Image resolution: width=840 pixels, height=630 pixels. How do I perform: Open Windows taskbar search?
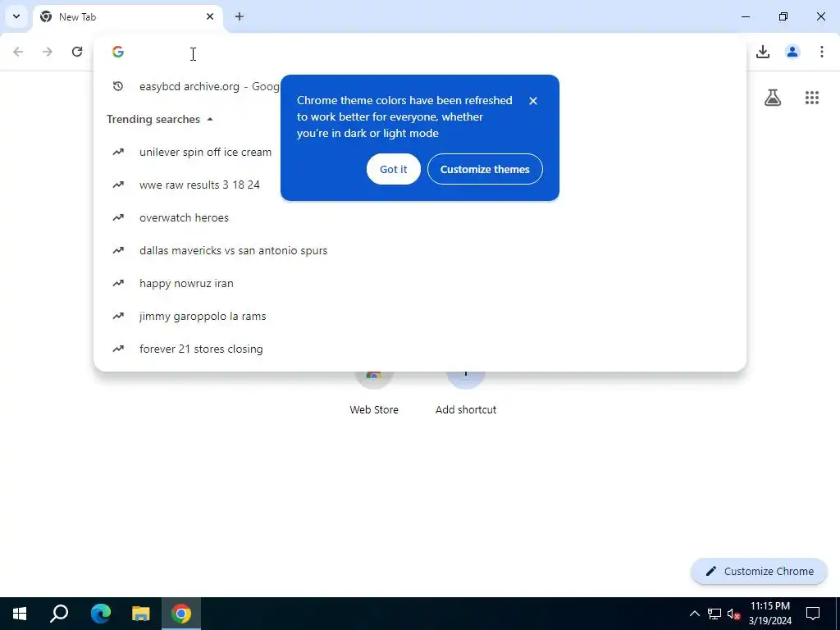[59, 614]
